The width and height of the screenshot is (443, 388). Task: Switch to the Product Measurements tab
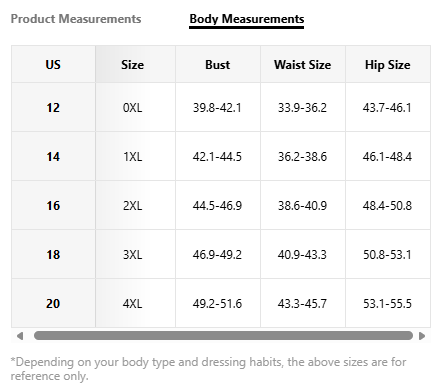[76, 19]
